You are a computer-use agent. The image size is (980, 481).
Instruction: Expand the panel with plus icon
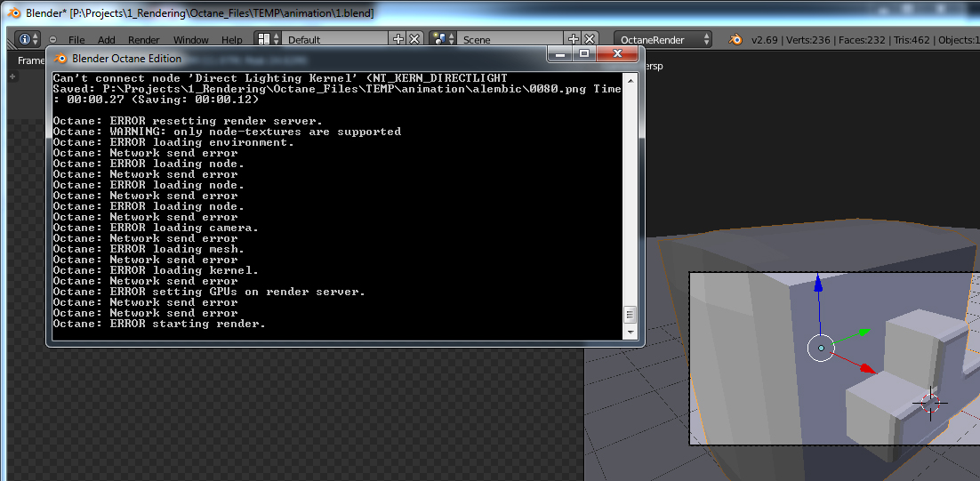tap(12, 76)
